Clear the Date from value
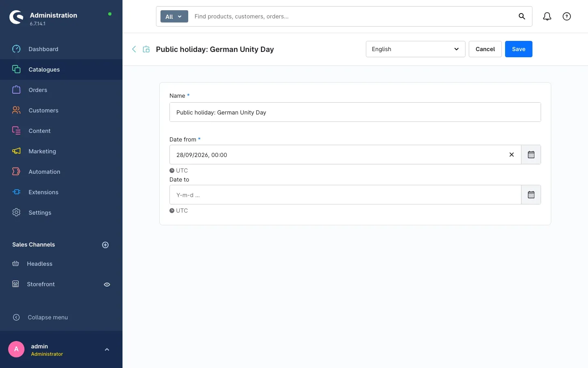This screenshot has height=368, width=588. click(x=512, y=155)
